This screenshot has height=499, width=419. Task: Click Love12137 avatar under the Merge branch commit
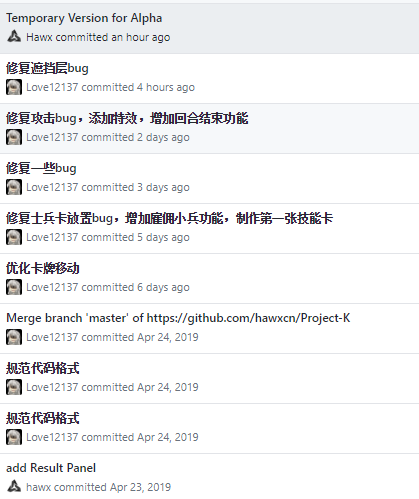[x=14, y=337]
